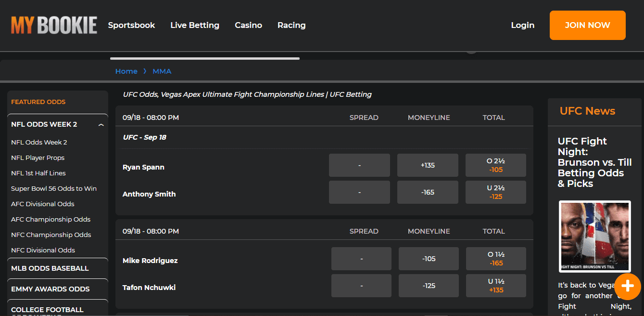Click the Home breadcrumb link
Screen dimensions: 644x316
tap(126, 71)
